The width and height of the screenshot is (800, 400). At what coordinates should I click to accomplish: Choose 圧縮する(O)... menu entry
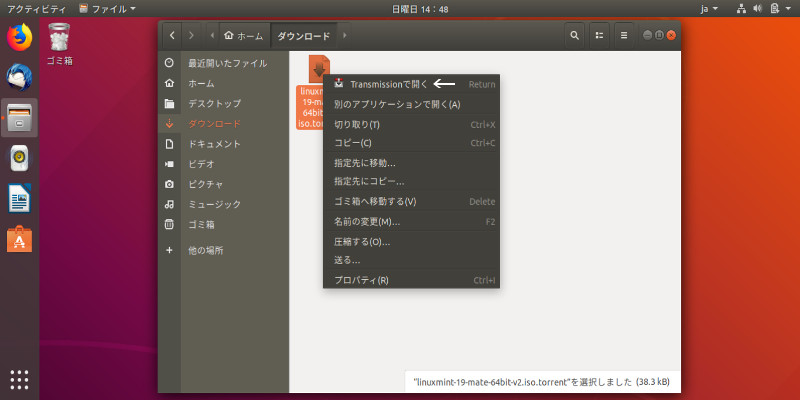tap(411, 242)
